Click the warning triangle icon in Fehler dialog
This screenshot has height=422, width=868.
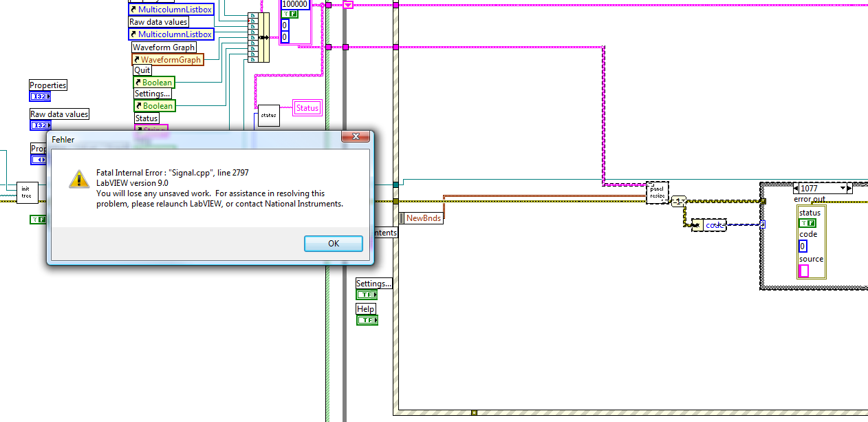coord(79,179)
